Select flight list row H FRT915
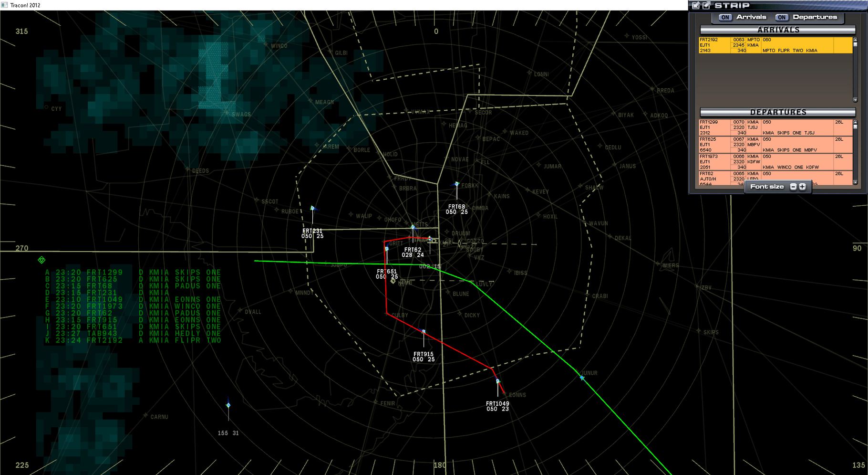 tap(133, 320)
